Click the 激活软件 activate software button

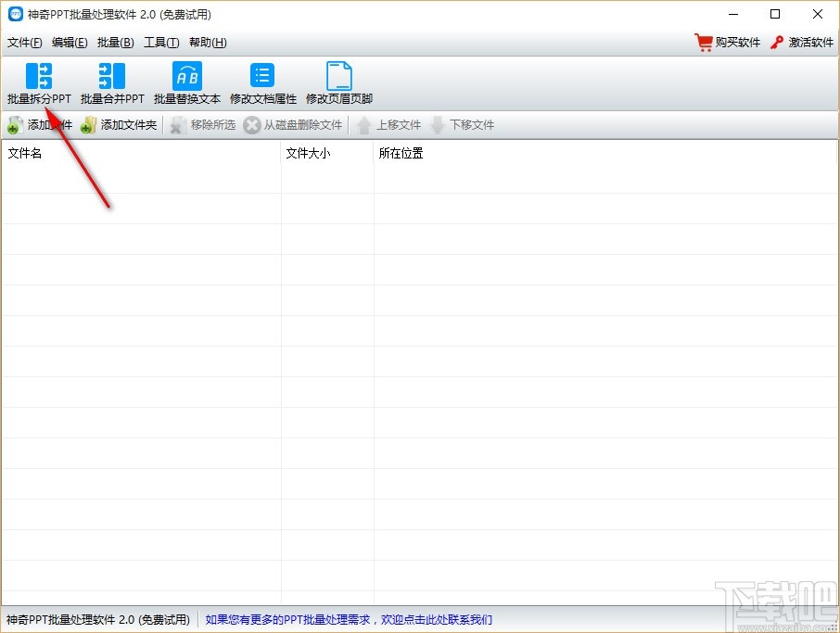[802, 43]
